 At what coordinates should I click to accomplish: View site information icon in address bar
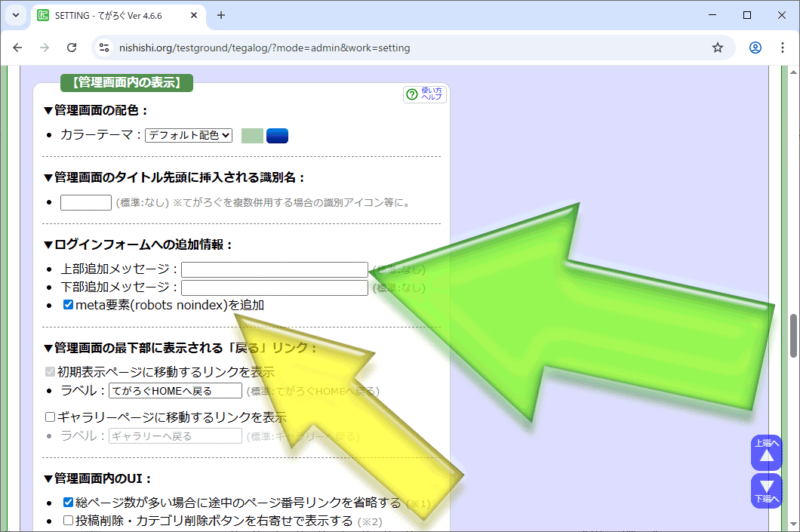105,48
